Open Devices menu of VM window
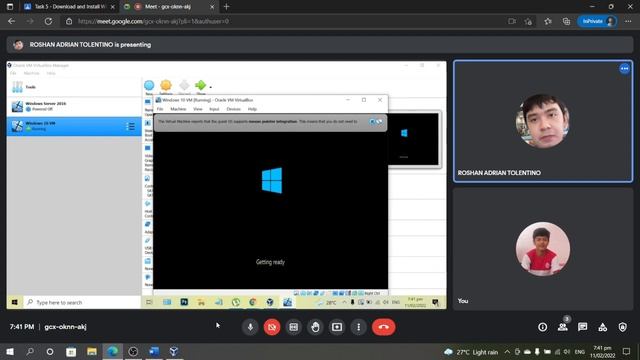This screenshot has height=360, width=640. click(x=233, y=109)
